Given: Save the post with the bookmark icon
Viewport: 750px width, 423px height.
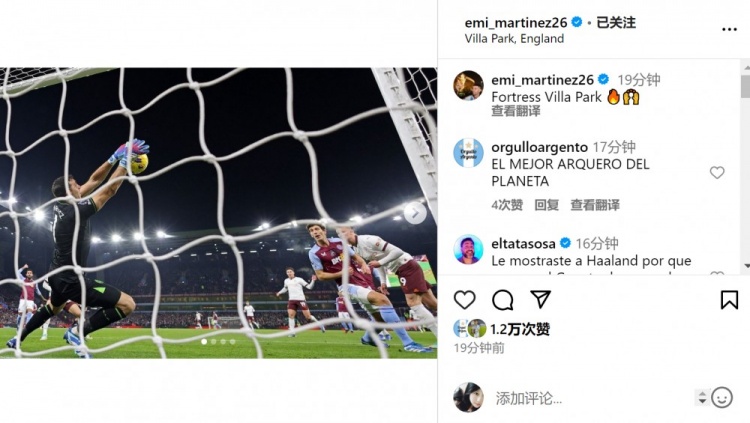Looking at the screenshot, I should point(729,300).
